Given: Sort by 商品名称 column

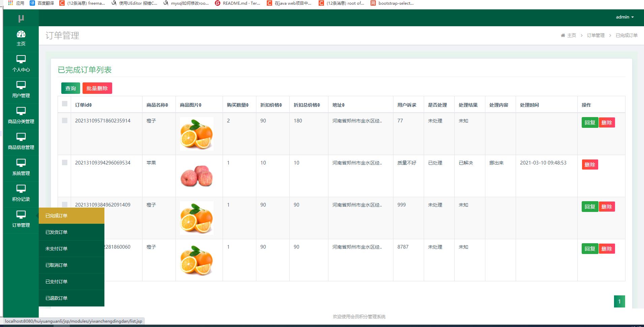Looking at the screenshot, I should (x=157, y=105).
